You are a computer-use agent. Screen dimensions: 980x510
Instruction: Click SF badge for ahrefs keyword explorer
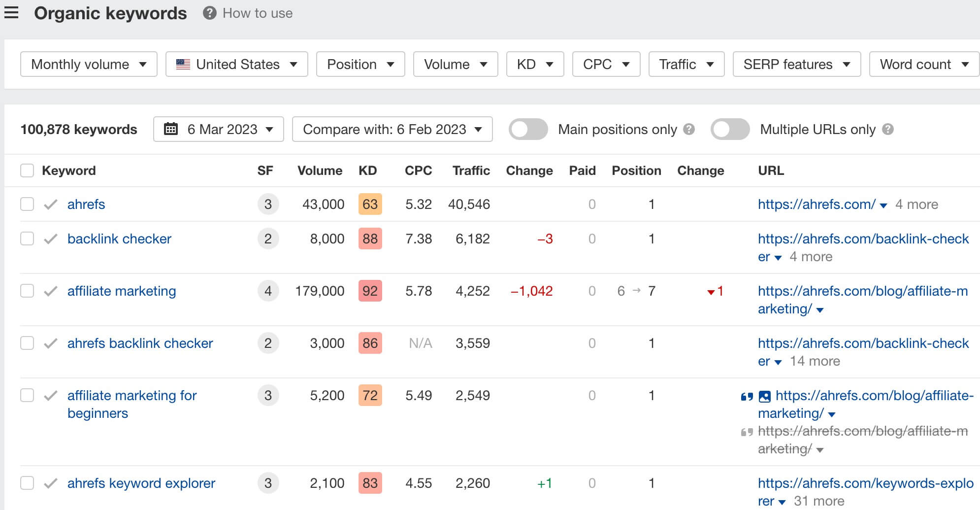(x=268, y=483)
